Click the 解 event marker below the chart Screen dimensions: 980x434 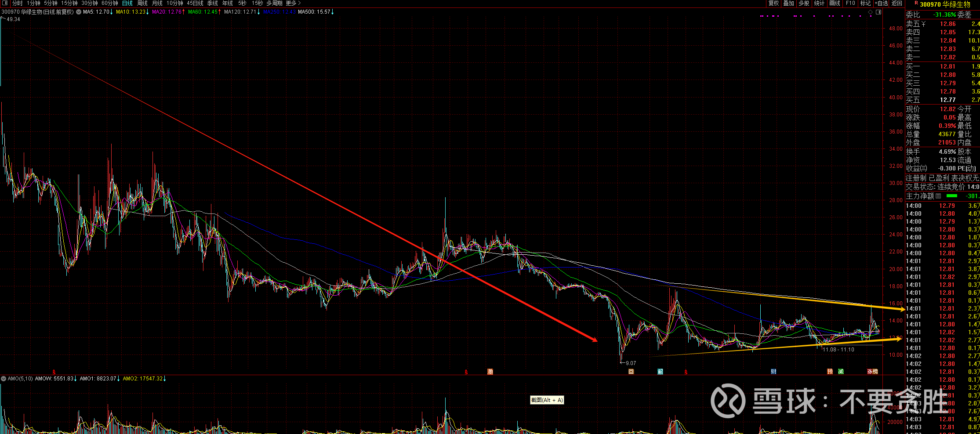(660, 372)
